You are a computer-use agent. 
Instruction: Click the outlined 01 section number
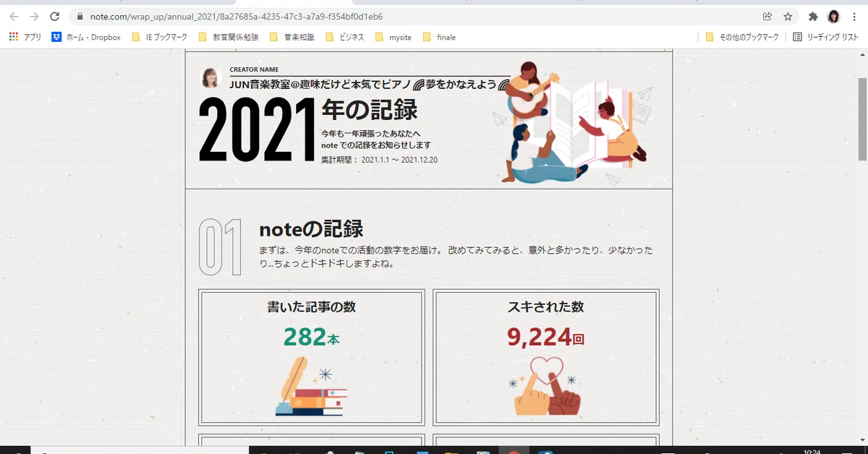[220, 247]
